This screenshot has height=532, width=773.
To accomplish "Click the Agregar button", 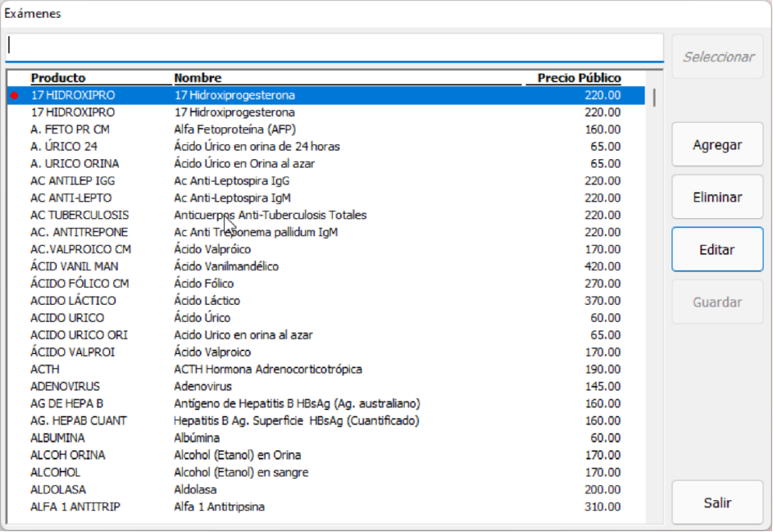I will (717, 145).
